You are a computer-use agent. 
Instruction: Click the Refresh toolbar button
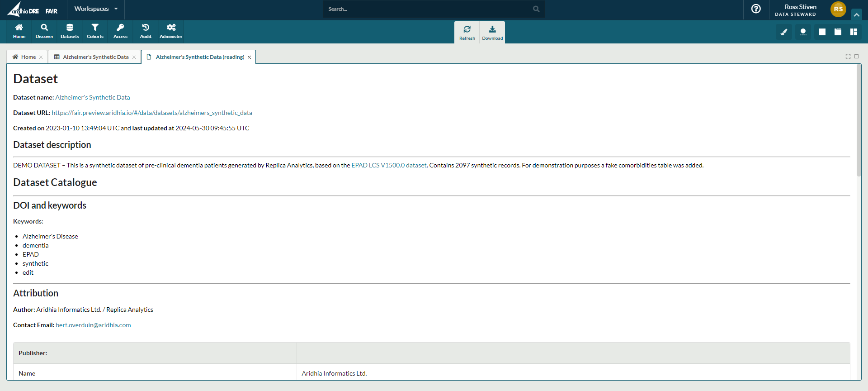467,33
